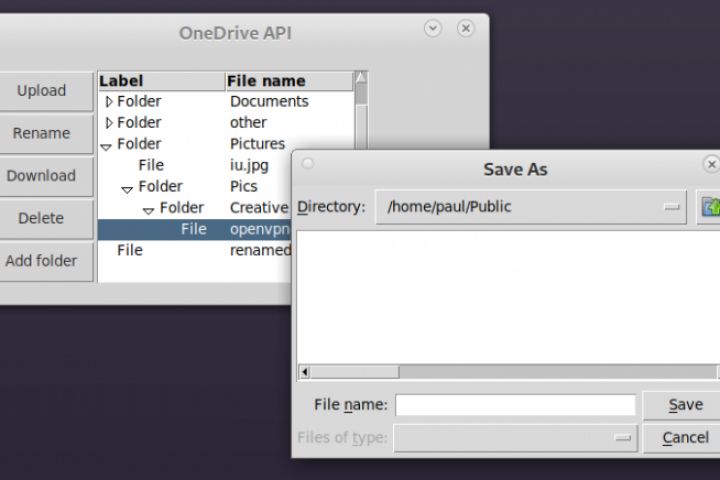Click inside the File name input field
Viewport: 720px width, 480px height.
point(515,405)
